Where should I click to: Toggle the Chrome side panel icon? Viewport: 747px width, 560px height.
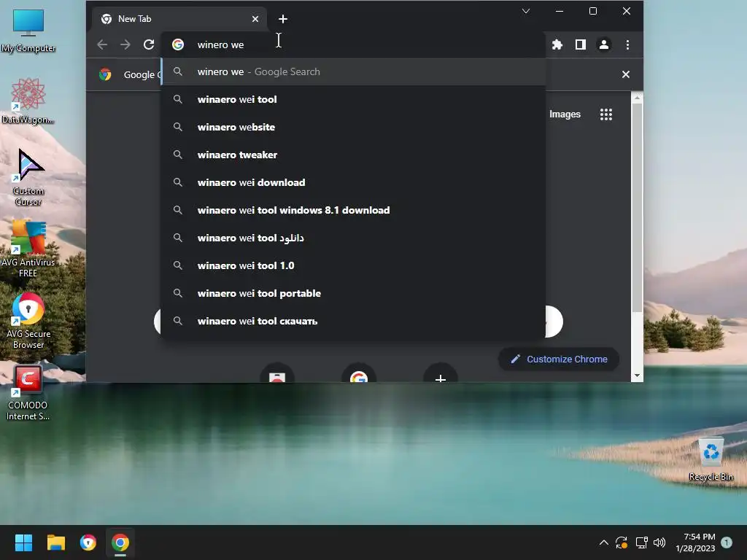580,44
